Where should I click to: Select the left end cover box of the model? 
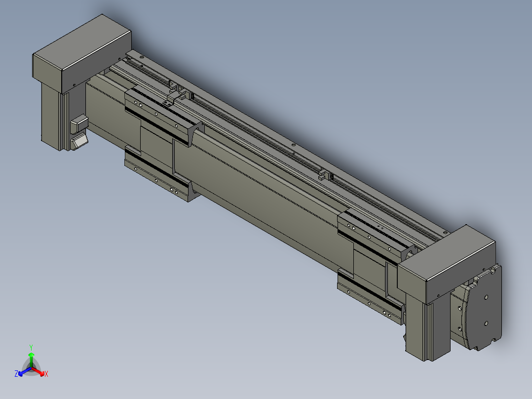click(82, 54)
